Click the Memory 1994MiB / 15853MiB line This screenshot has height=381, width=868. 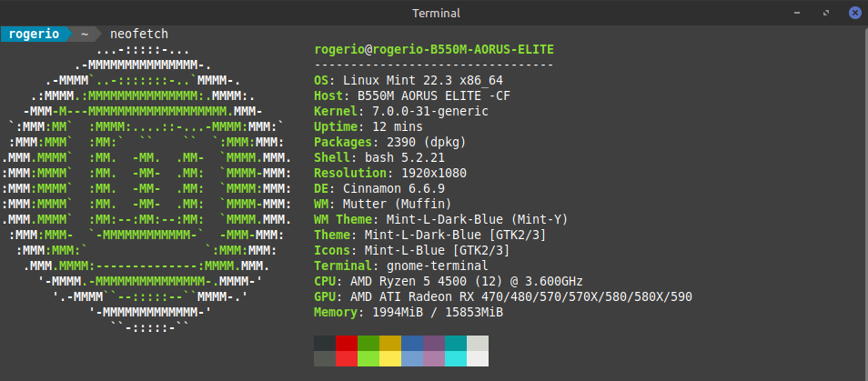pyautogui.click(x=409, y=313)
